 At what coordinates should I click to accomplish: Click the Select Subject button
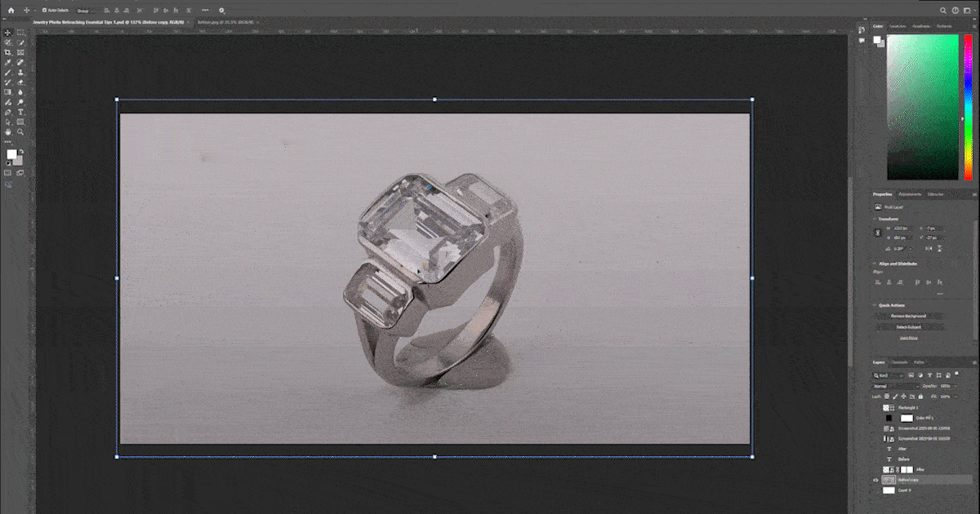(908, 326)
